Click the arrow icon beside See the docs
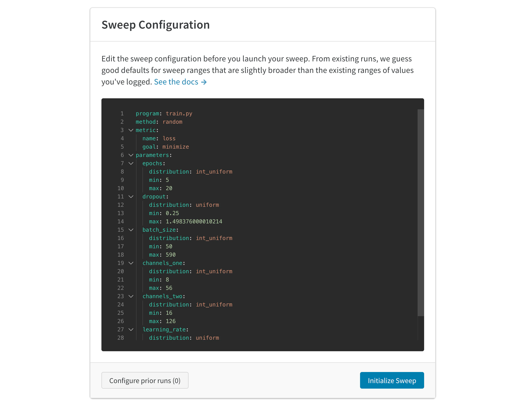 point(204,82)
